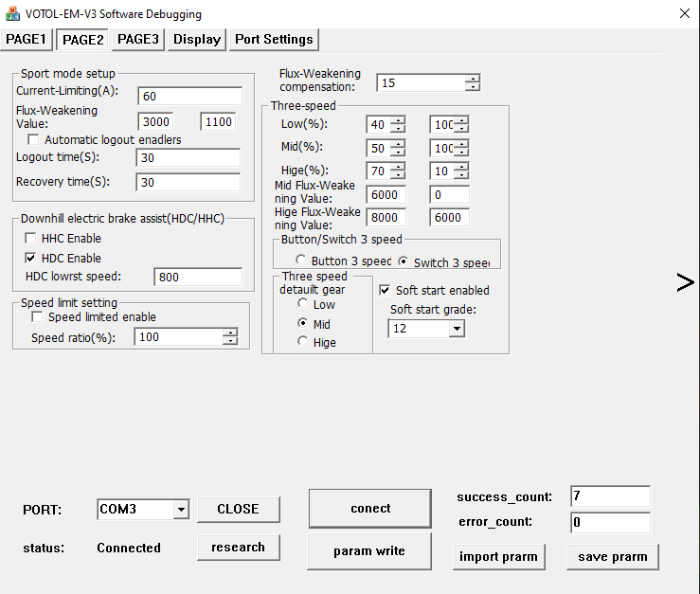The width and height of the screenshot is (700, 594).
Task: Enable Automatic logout checkbox
Action: 36,140
